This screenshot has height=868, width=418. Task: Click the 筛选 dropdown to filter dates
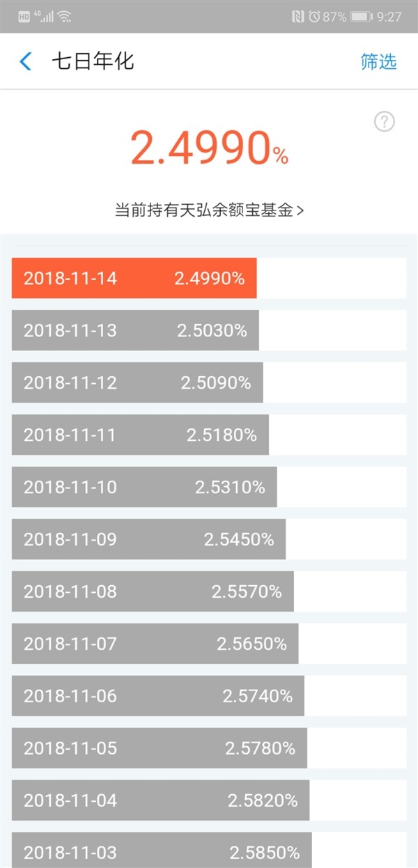click(x=379, y=62)
